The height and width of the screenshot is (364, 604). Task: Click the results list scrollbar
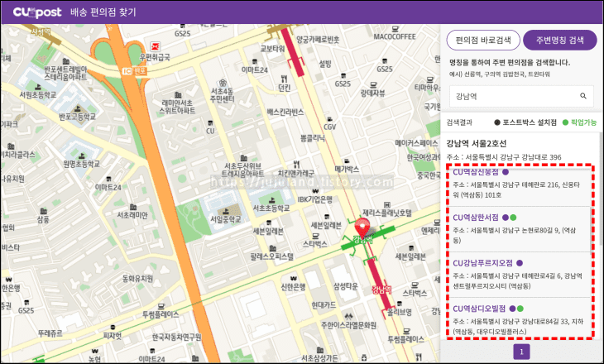point(601,189)
